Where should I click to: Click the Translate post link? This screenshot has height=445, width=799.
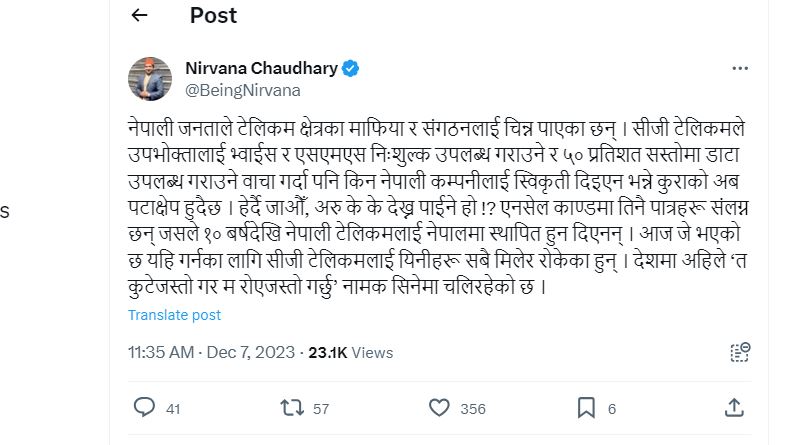coord(174,315)
